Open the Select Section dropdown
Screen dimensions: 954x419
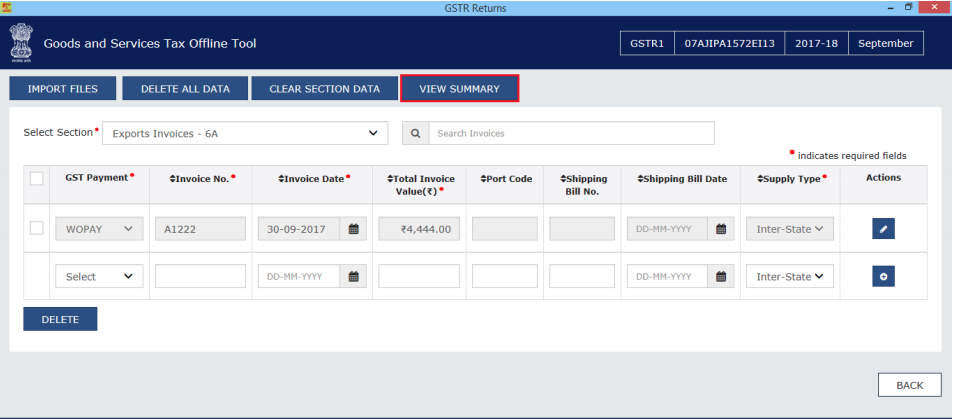coord(245,133)
